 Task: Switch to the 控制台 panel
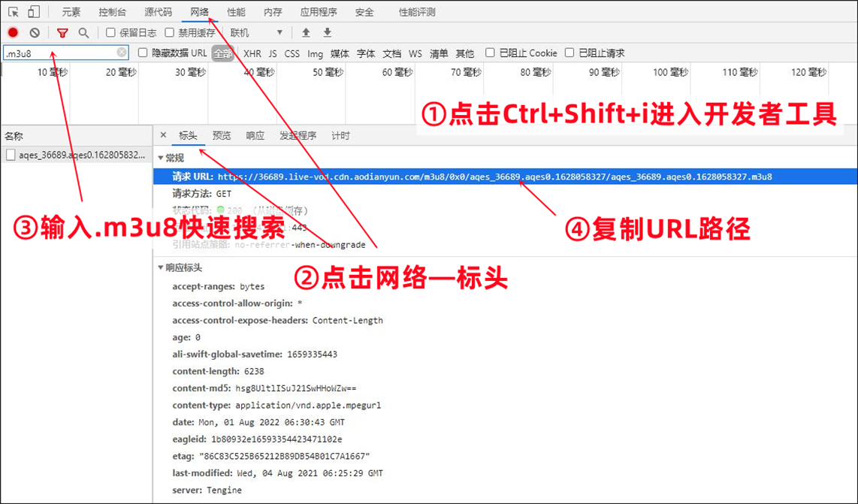pos(111,11)
